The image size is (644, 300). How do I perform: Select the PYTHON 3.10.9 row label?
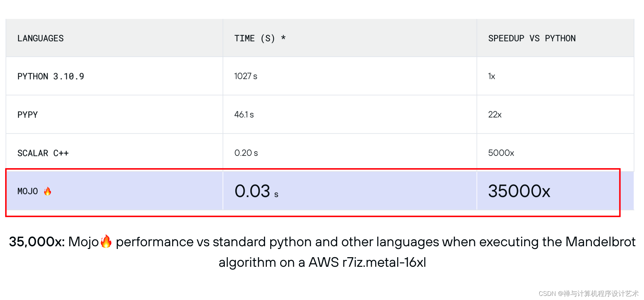pyautogui.click(x=51, y=76)
